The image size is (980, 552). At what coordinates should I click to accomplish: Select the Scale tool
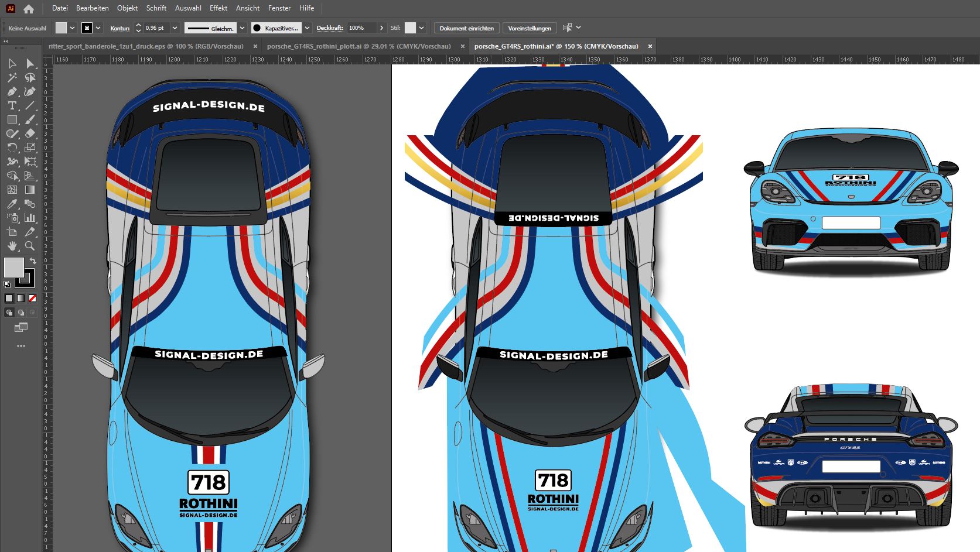coord(30,148)
